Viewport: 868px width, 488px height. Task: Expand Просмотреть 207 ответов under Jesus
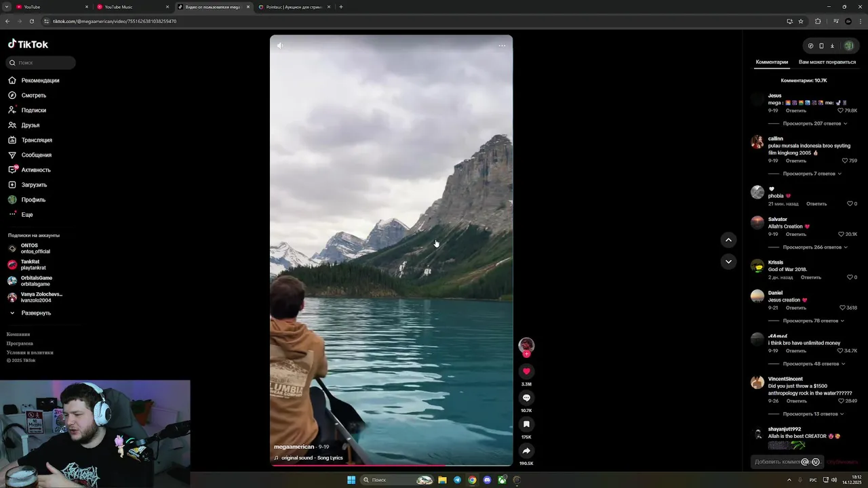(x=814, y=124)
